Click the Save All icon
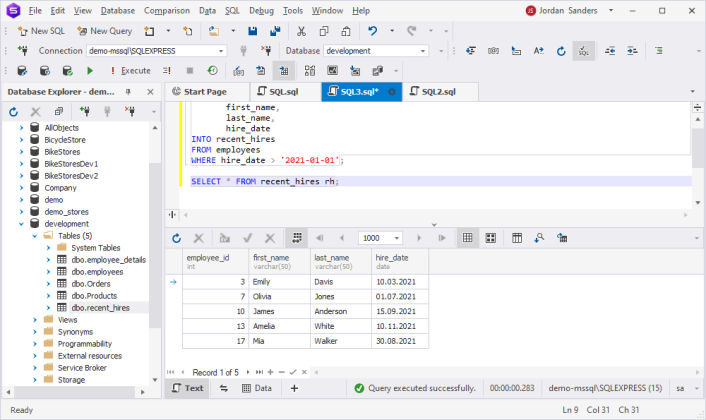 point(275,31)
